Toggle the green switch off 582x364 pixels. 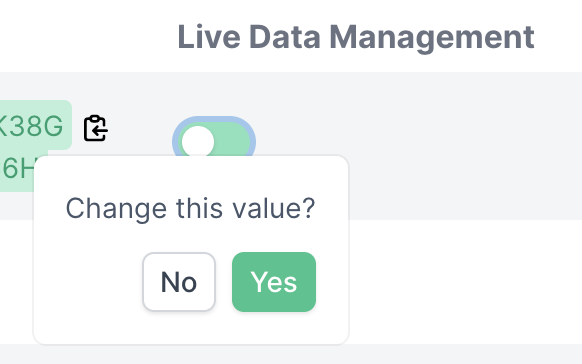(214, 139)
